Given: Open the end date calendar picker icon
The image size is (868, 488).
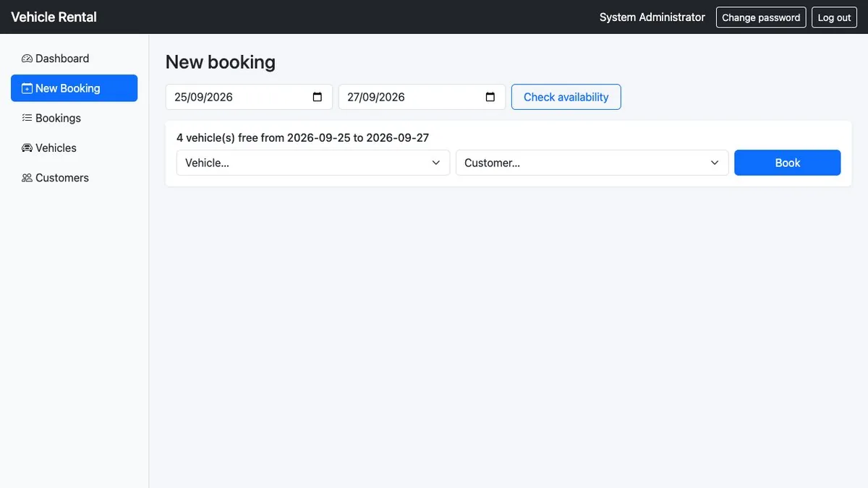Looking at the screenshot, I should [490, 97].
